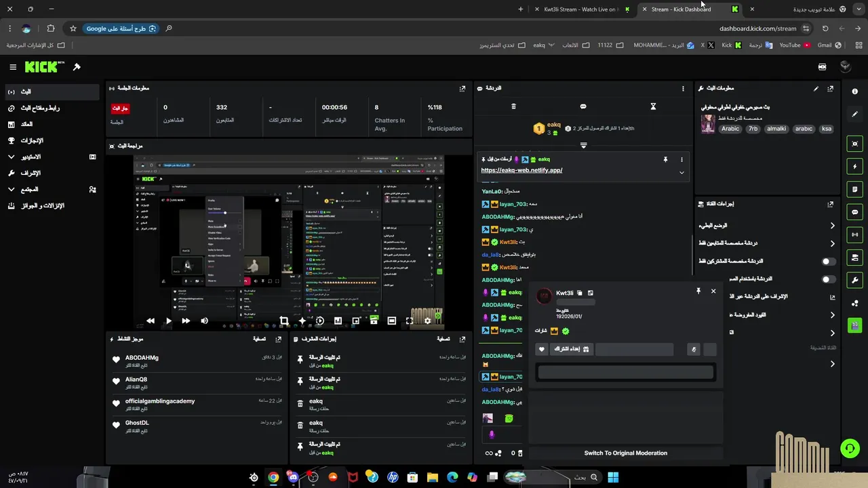Click the taskbar search box
Image resolution: width=868 pixels, height=488 pixels.
(553, 477)
